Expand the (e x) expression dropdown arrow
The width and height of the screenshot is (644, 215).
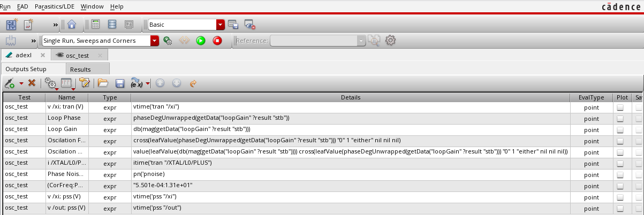click(x=148, y=83)
